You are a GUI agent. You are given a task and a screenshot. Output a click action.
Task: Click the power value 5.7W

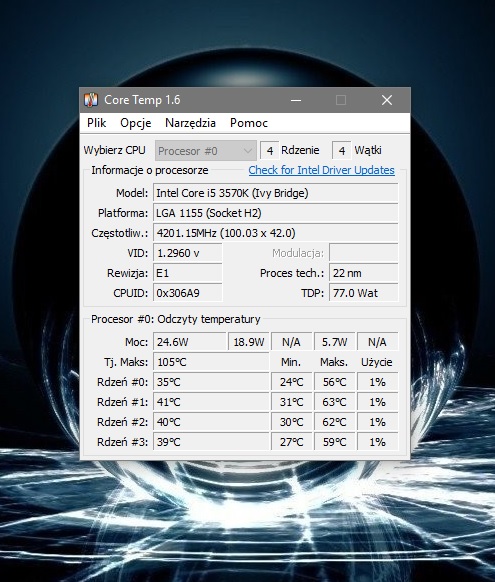[334, 341]
